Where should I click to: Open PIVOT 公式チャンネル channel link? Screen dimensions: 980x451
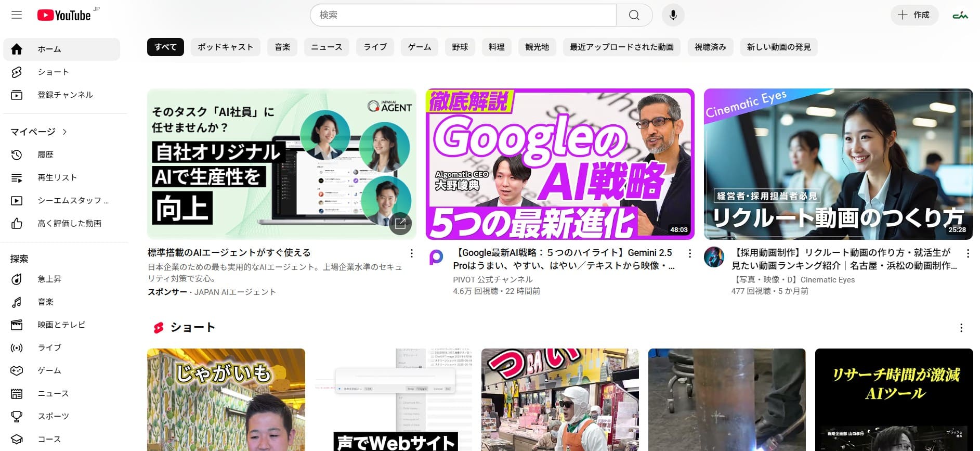tap(493, 279)
